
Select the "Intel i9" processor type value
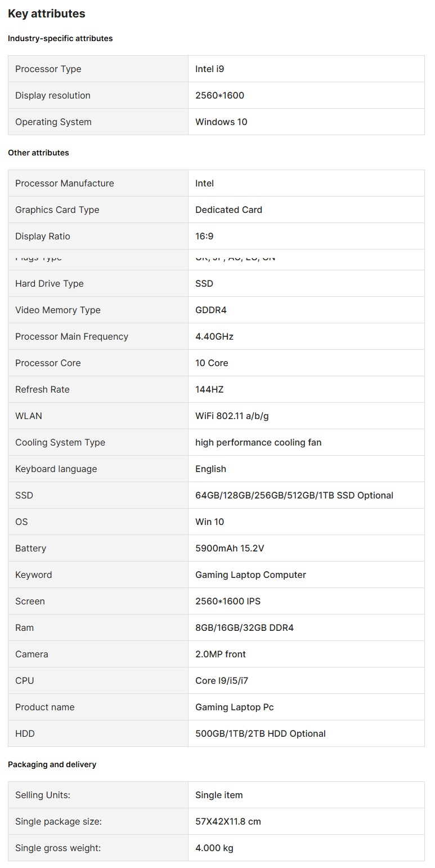point(209,69)
